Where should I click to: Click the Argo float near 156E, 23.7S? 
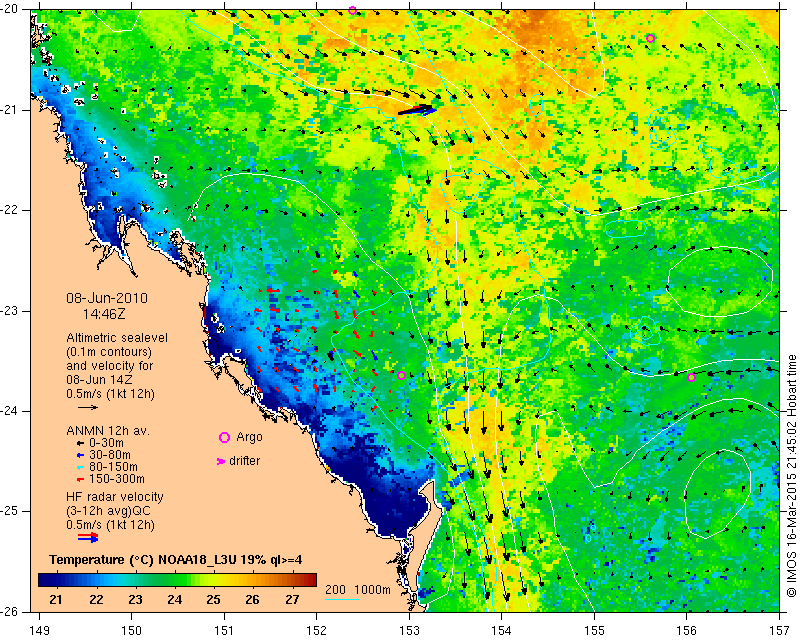point(691,378)
